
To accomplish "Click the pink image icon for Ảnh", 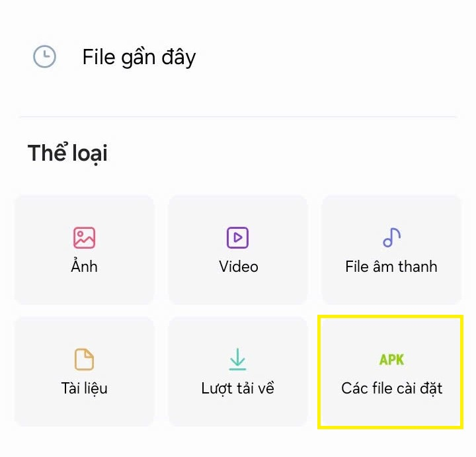I will [x=84, y=237].
